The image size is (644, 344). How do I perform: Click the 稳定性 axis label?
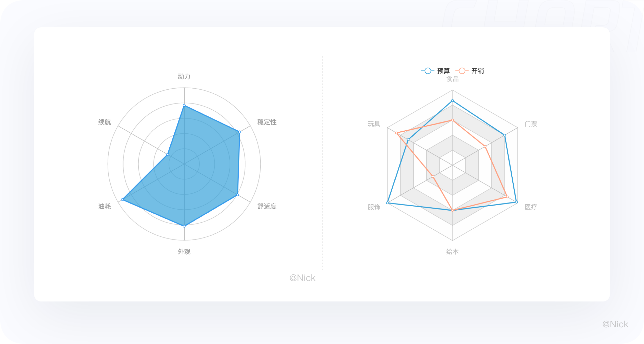point(267,122)
